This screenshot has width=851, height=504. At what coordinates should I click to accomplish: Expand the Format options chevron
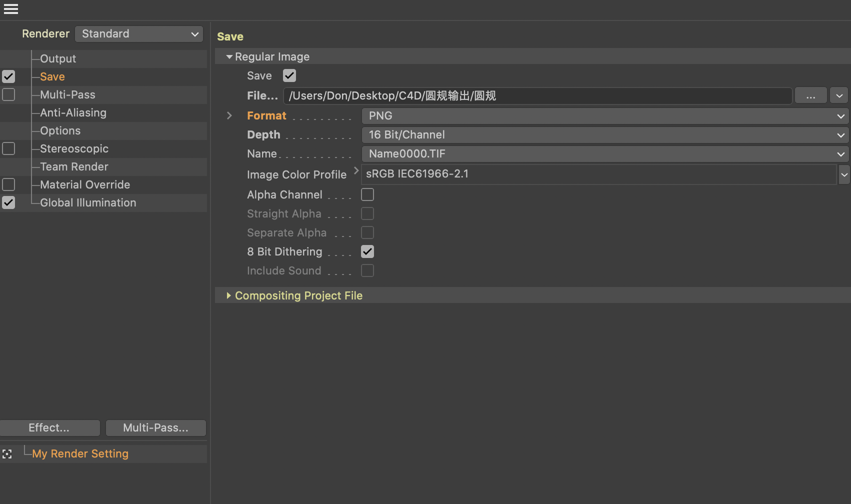(229, 115)
